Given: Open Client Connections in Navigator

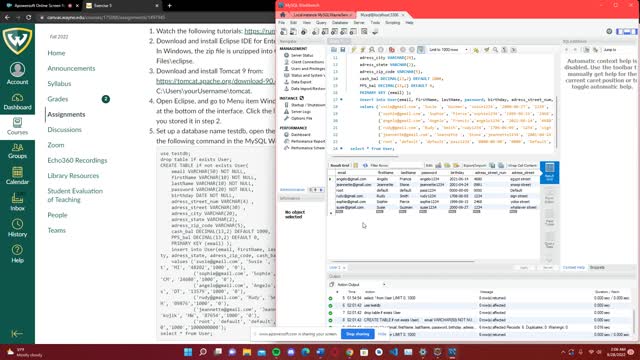Looking at the screenshot, I should tap(307, 62).
